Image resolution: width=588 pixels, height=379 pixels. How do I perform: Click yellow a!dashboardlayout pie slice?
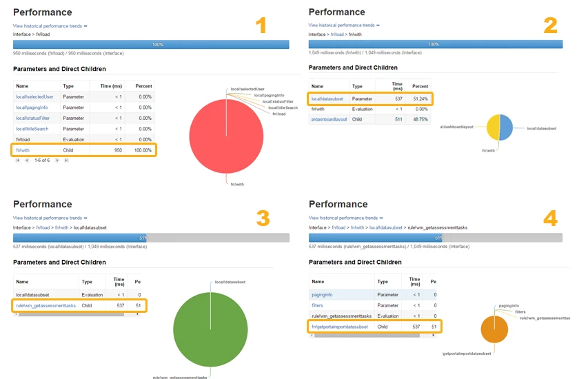point(493,127)
